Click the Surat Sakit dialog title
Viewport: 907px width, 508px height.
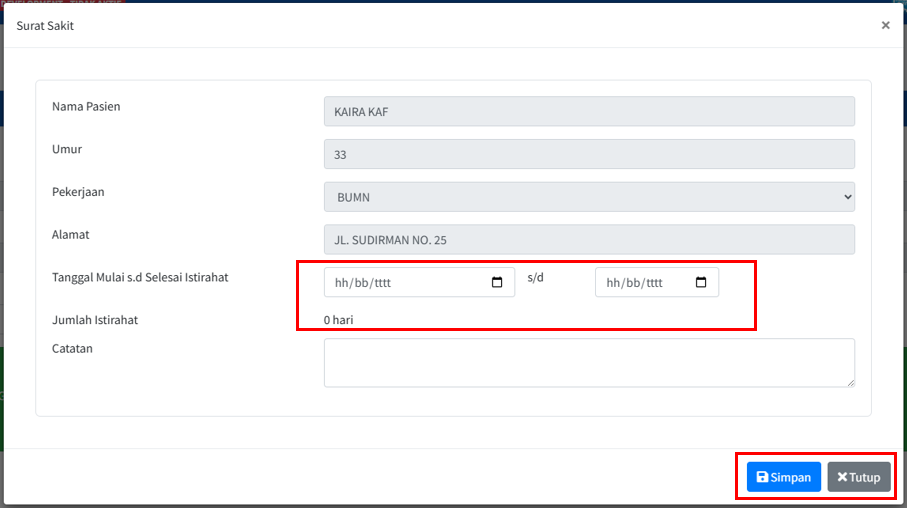[45, 26]
